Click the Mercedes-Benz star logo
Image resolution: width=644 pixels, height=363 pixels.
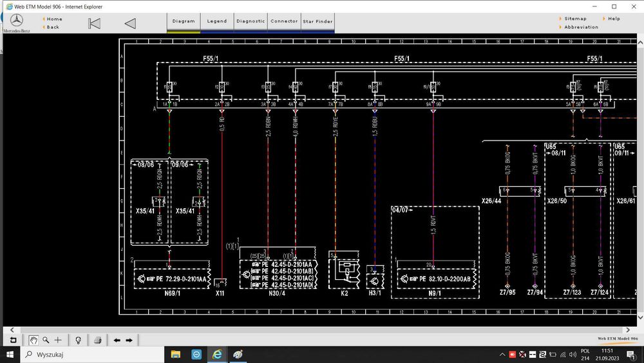pos(16,21)
